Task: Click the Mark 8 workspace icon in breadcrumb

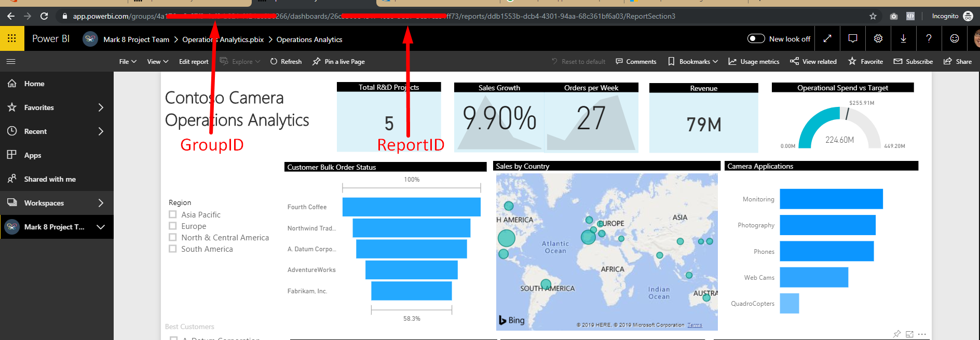Action: 90,39
